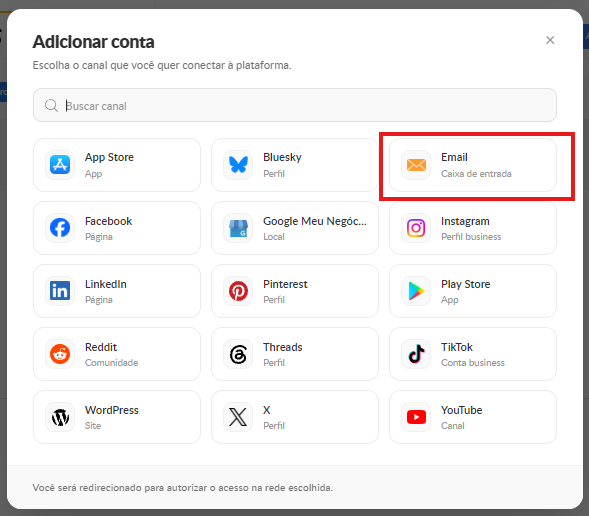The image size is (589, 516).
Task: Click the 'Perfil business' subtitle
Action: tap(471, 237)
